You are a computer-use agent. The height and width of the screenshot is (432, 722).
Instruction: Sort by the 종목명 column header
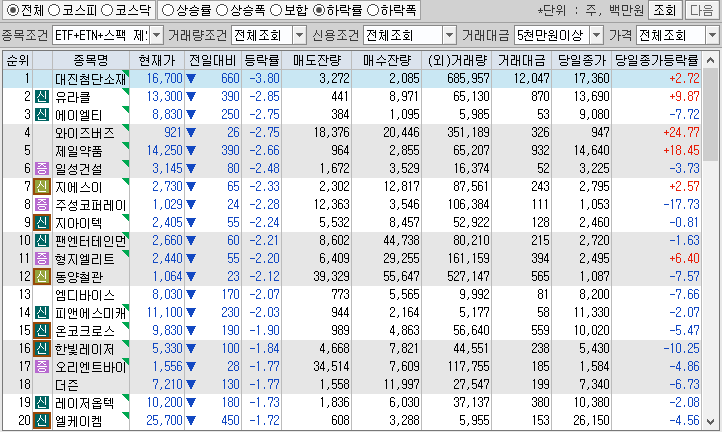click(91, 60)
